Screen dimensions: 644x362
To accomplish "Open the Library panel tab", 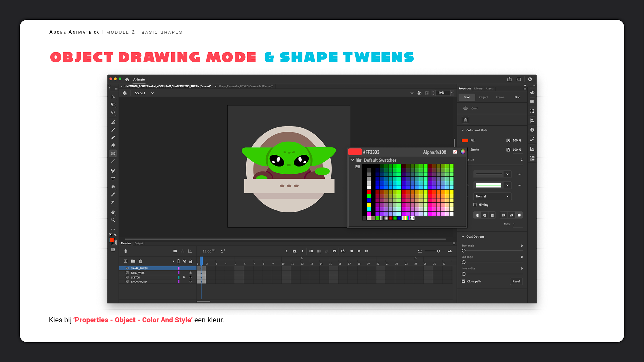I will (x=478, y=89).
